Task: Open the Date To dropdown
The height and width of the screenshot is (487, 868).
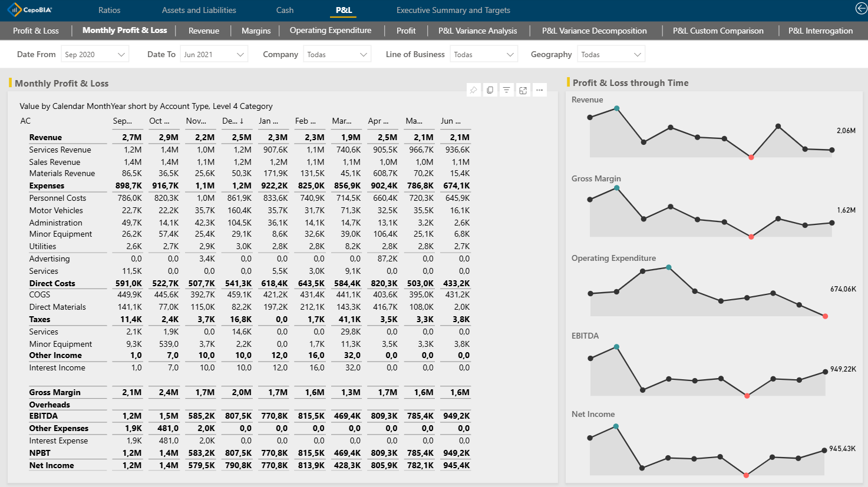Action: point(240,55)
